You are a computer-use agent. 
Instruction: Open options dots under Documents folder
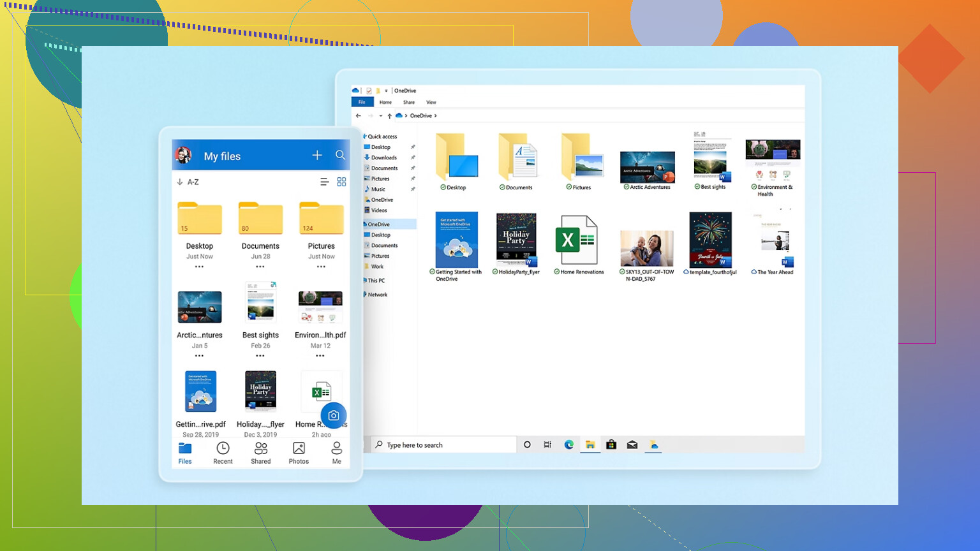[x=260, y=267]
